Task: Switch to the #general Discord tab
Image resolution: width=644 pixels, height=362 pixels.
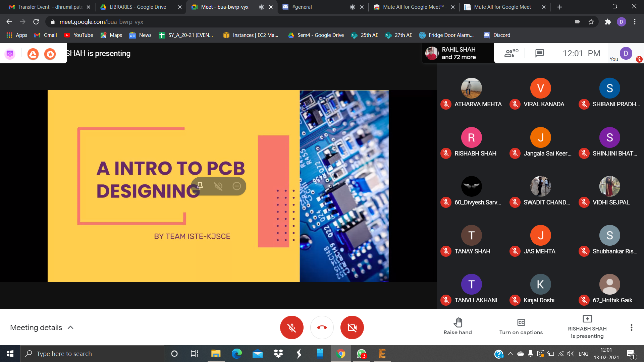Action: tap(302, 7)
